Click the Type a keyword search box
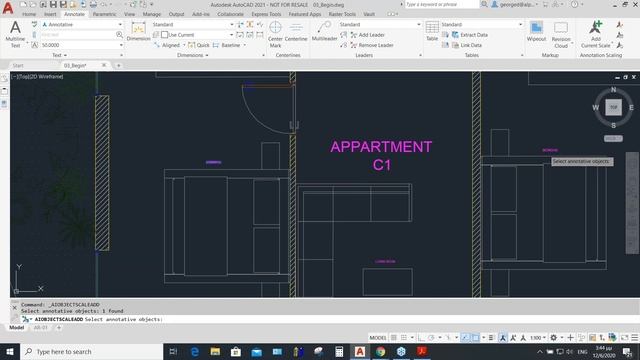Viewport: 640px width, 360px height. point(442,4)
